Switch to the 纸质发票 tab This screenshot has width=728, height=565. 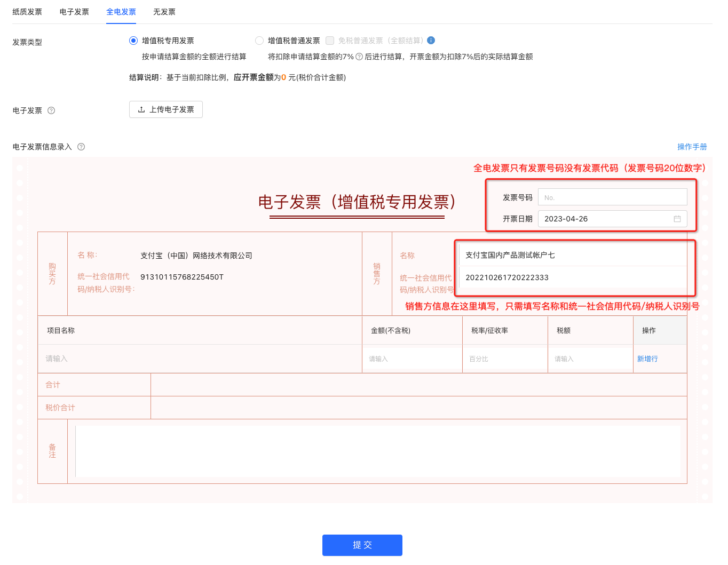pos(27,12)
